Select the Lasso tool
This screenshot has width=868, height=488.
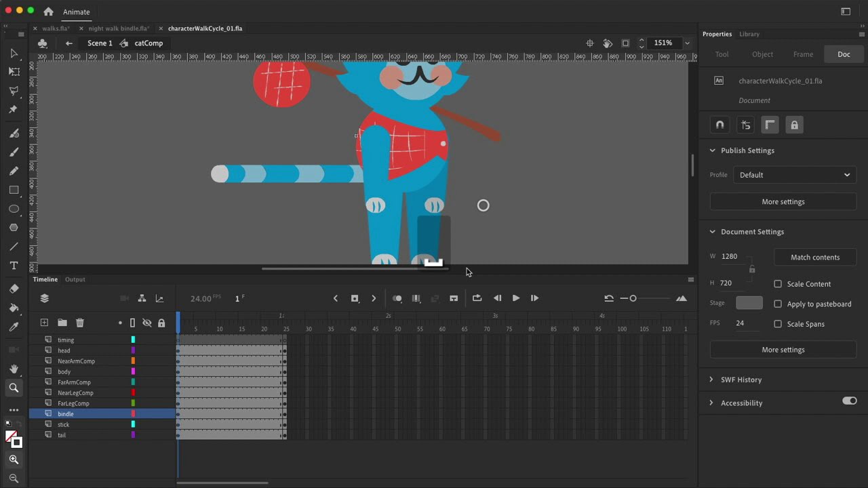[x=14, y=90]
